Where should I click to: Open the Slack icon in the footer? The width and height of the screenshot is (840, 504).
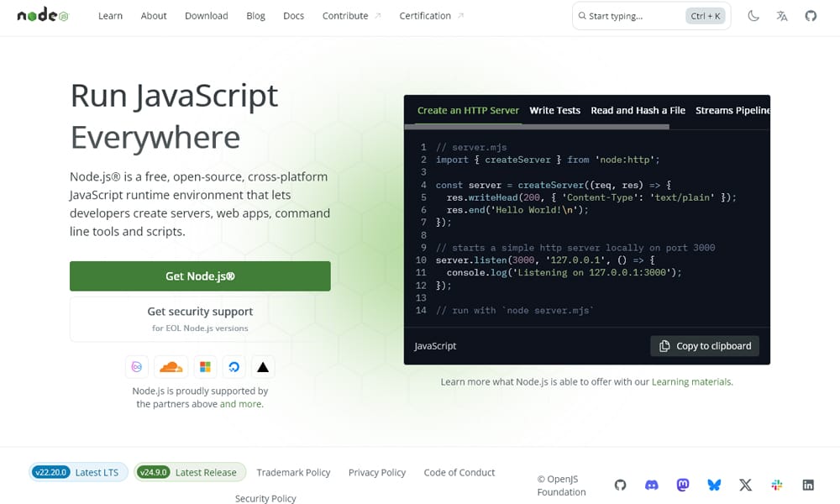point(776,485)
